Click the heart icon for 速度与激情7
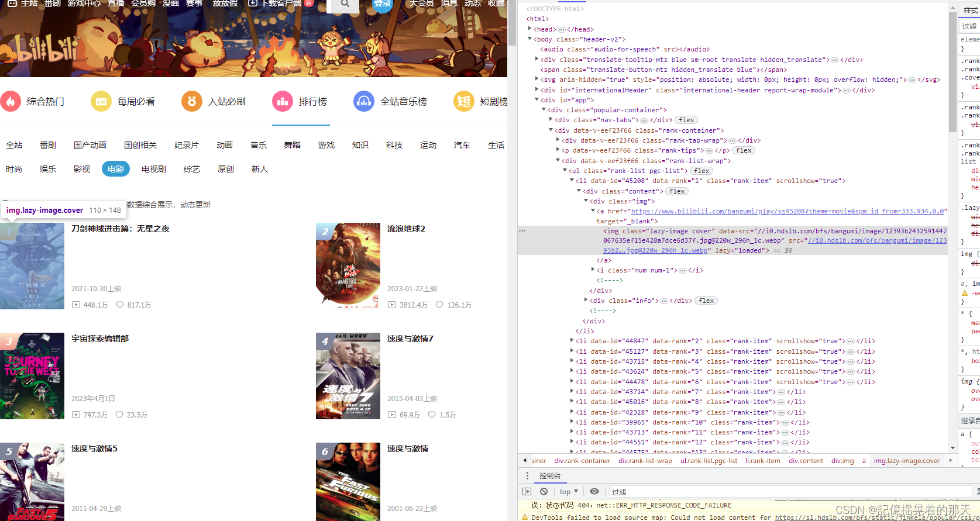Image resolution: width=980 pixels, height=521 pixels. [x=432, y=415]
